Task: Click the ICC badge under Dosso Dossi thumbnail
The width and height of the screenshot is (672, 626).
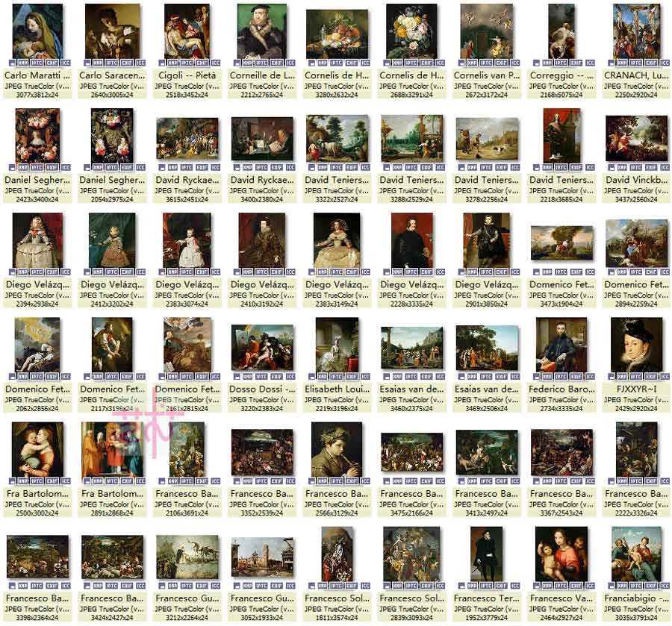Action: click(290, 376)
